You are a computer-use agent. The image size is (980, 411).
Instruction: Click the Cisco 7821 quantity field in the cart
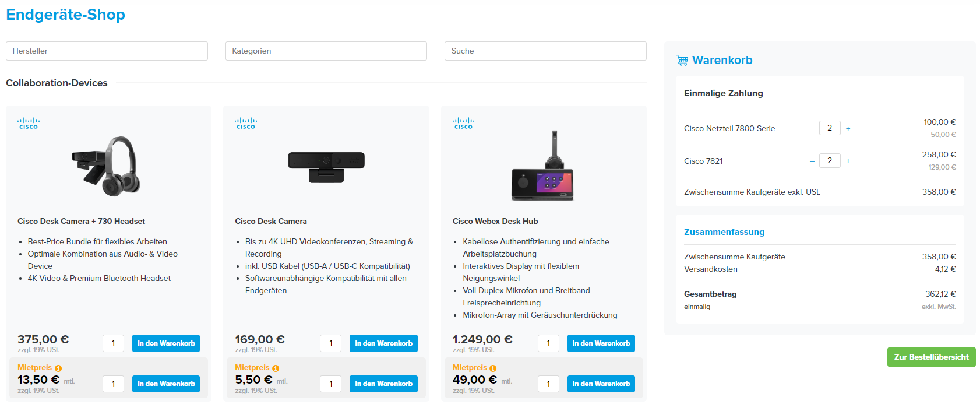[830, 160]
